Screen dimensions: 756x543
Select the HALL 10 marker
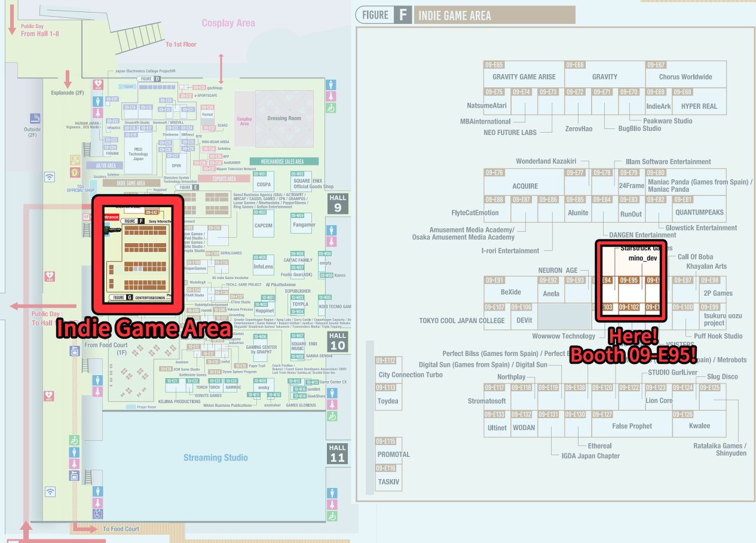(x=338, y=342)
